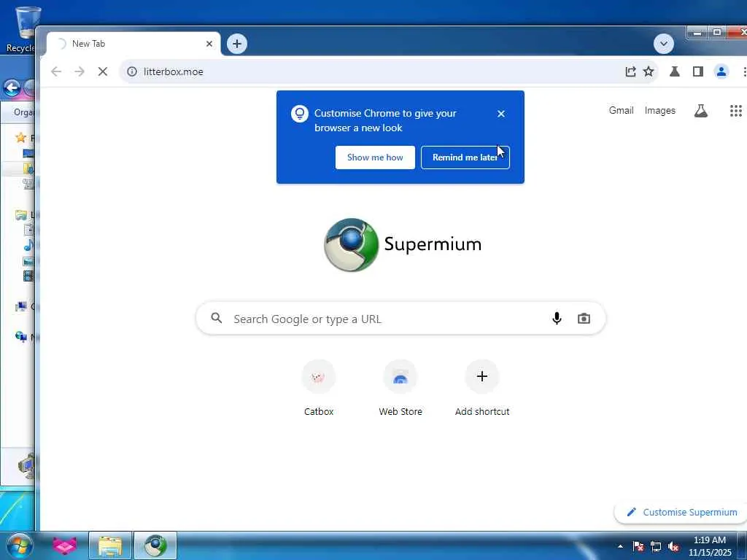The width and height of the screenshot is (747, 560).
Task: Show hidden tray icons arrow
Action: (x=620, y=546)
